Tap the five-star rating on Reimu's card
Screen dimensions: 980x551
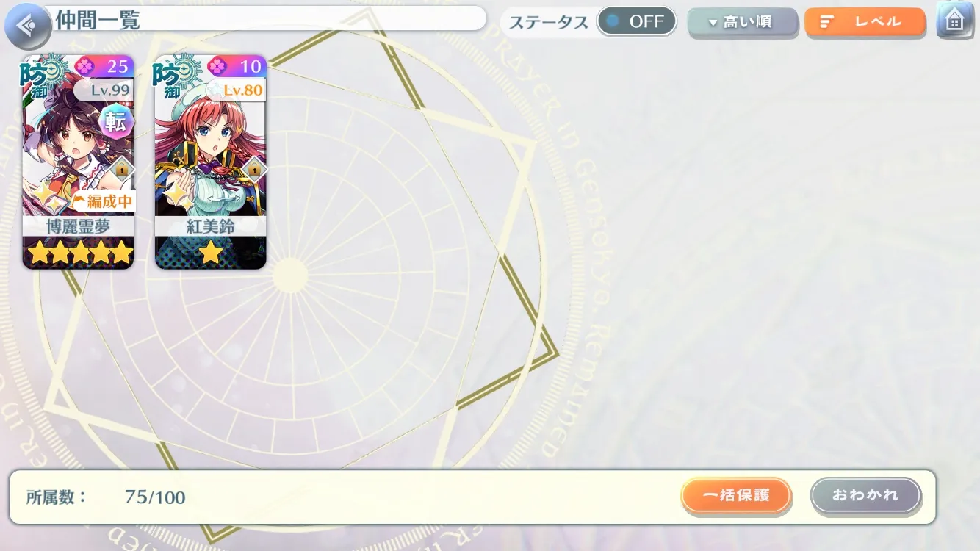coord(79,253)
